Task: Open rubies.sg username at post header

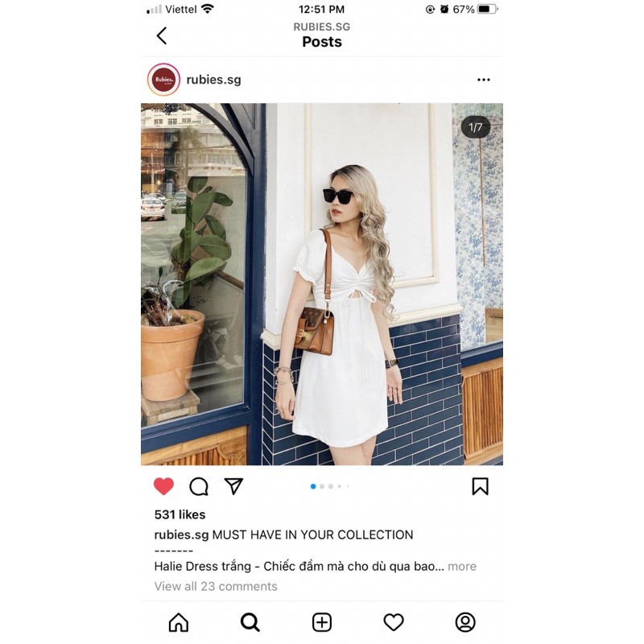Action: [213, 80]
